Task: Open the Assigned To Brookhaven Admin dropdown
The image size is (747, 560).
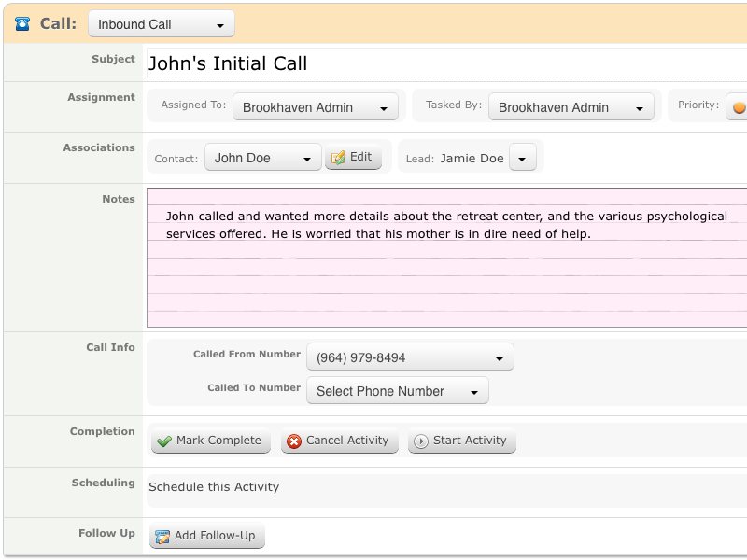Action: [315, 107]
